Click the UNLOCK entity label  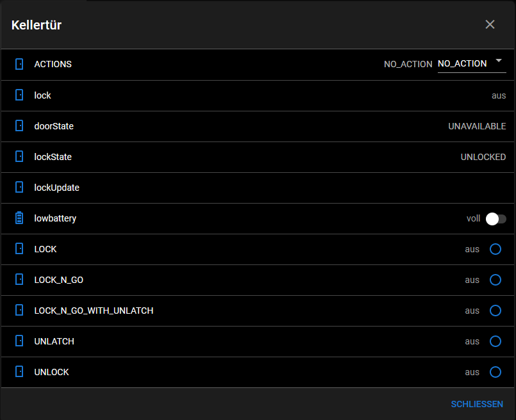click(x=52, y=372)
